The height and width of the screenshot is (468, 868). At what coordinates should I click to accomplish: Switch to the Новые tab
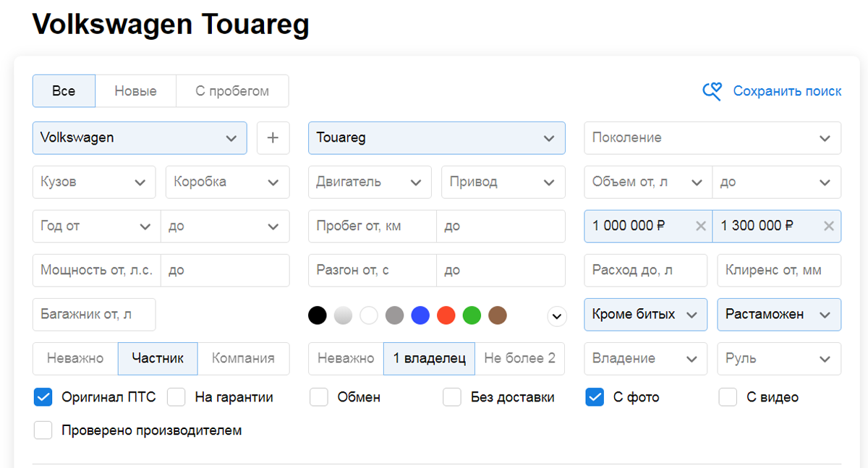136,91
